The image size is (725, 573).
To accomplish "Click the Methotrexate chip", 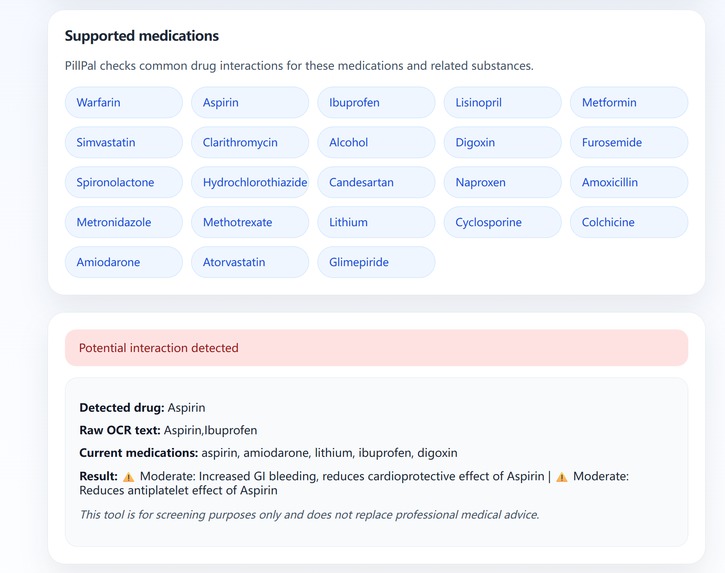I will click(x=250, y=222).
